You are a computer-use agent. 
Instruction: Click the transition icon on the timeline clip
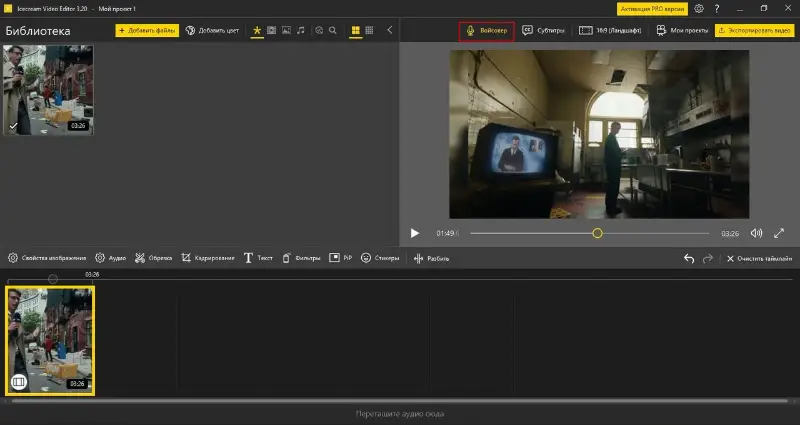pos(19,381)
